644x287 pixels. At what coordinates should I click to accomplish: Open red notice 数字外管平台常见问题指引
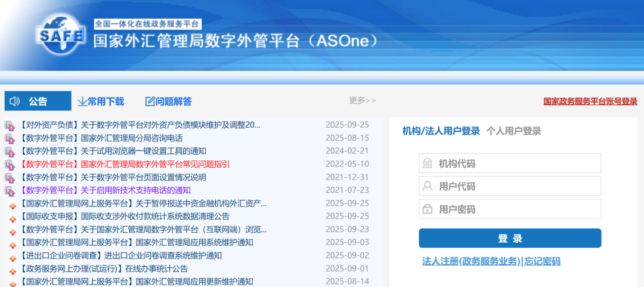tap(124, 165)
